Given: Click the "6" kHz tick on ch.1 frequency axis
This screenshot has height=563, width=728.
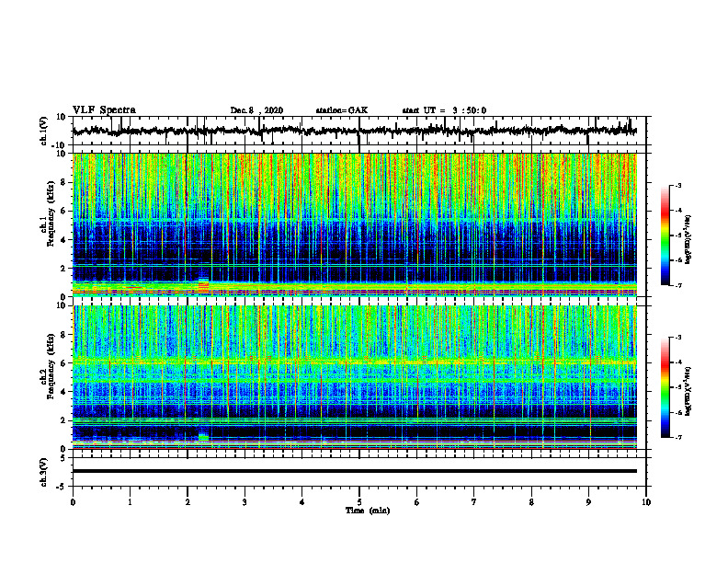Looking at the screenshot, I should [x=63, y=212].
